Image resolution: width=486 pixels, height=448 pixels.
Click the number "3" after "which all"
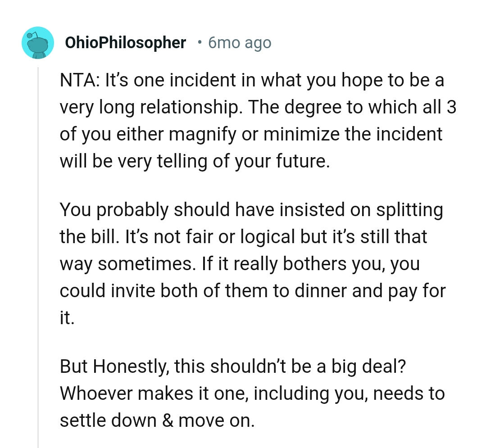pyautogui.click(x=452, y=108)
